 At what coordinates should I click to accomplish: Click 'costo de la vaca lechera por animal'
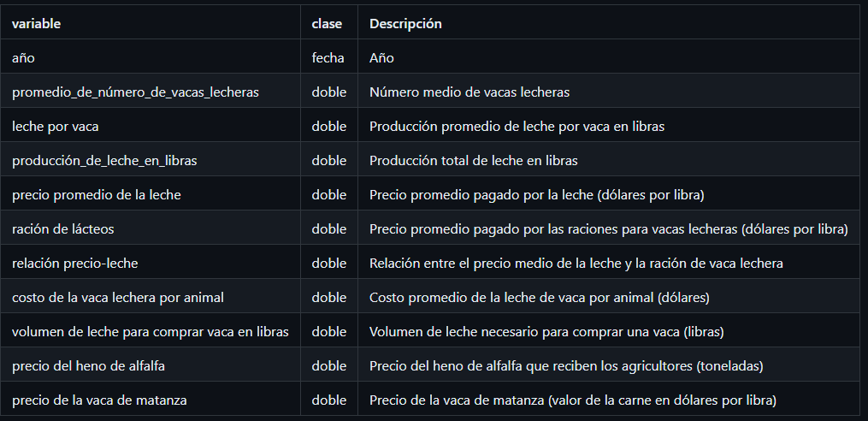pyautogui.click(x=118, y=298)
